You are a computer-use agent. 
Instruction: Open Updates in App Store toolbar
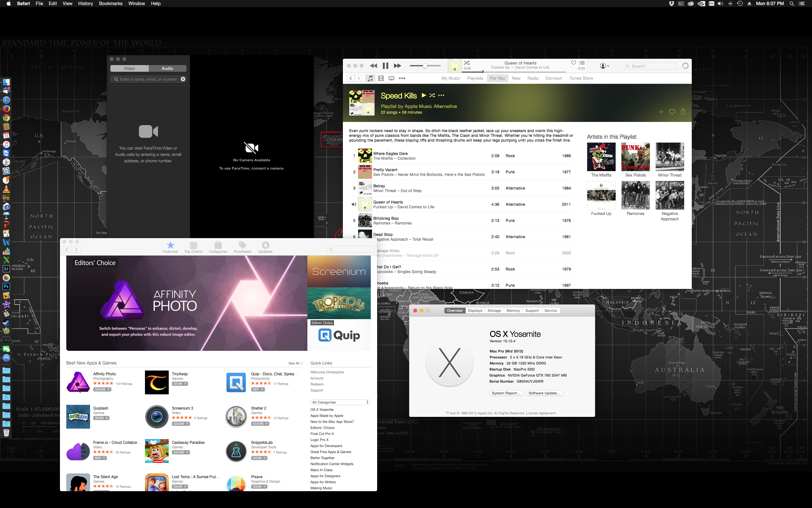[265, 247]
